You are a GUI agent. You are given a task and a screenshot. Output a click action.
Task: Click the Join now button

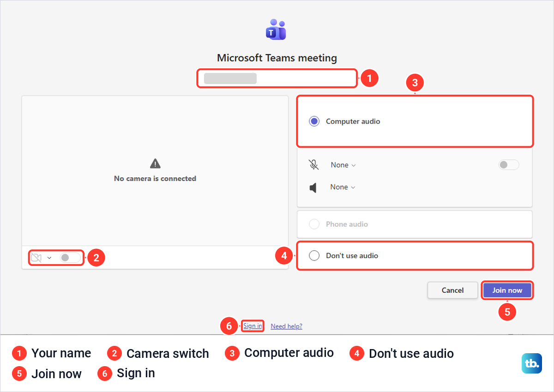coord(507,290)
